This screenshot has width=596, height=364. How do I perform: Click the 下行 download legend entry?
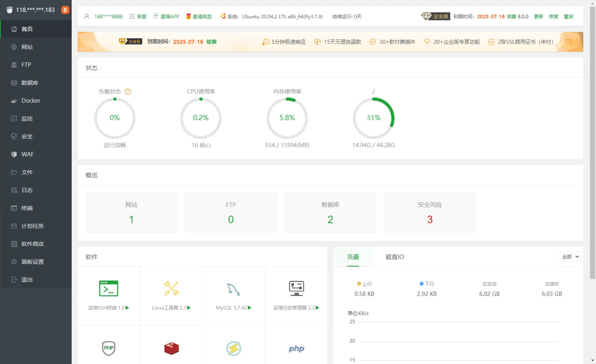[427, 284]
